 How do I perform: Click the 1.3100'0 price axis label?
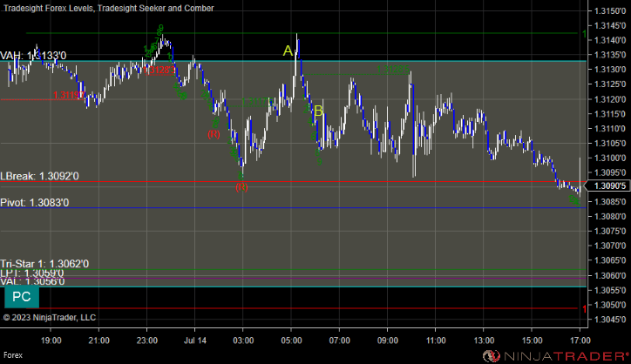[x=610, y=158]
